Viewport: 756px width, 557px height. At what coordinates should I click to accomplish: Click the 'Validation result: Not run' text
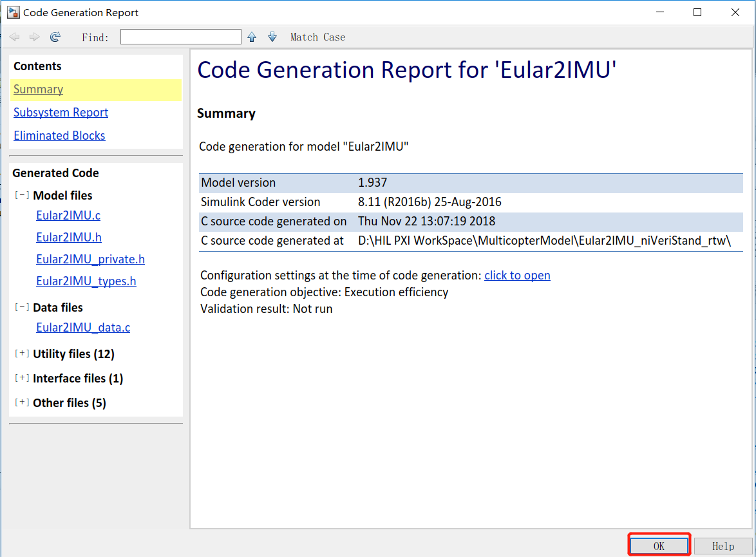tap(266, 309)
